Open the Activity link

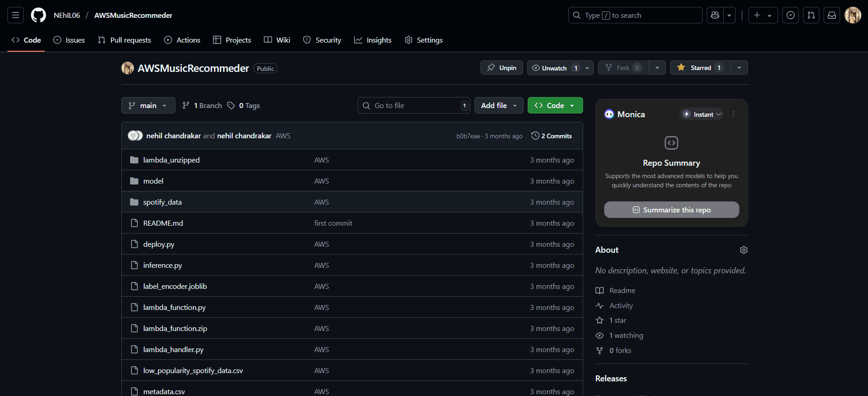pyautogui.click(x=614, y=306)
